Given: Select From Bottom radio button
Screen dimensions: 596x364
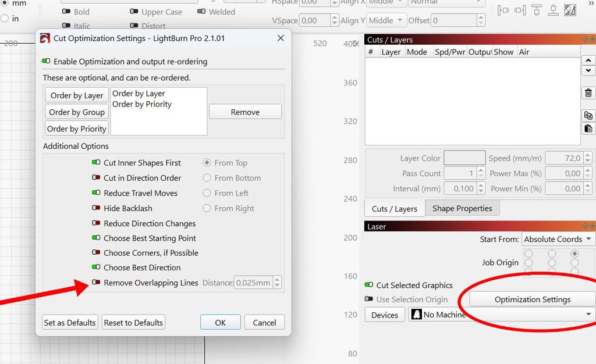Looking at the screenshot, I should click(x=207, y=177).
